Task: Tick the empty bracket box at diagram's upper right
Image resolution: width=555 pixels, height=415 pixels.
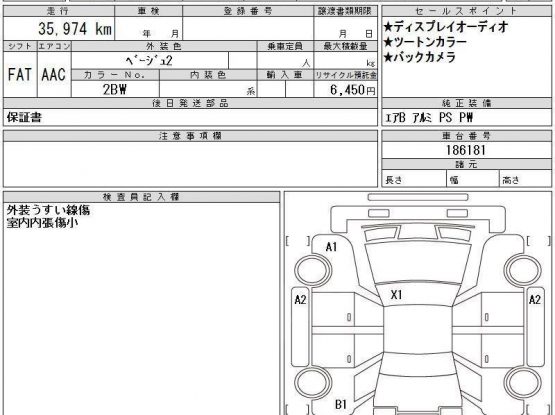Action: tap(539, 241)
